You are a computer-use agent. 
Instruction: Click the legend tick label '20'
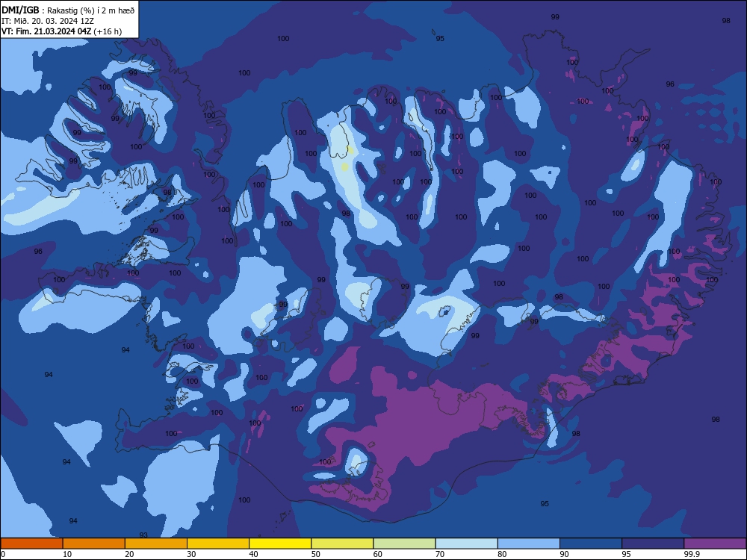[129, 554]
